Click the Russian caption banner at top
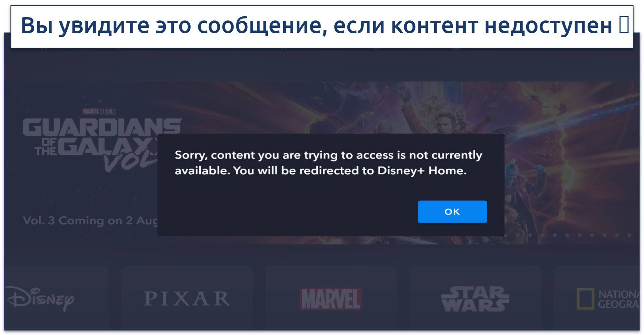The height and width of the screenshot is (335, 644). [x=322, y=27]
